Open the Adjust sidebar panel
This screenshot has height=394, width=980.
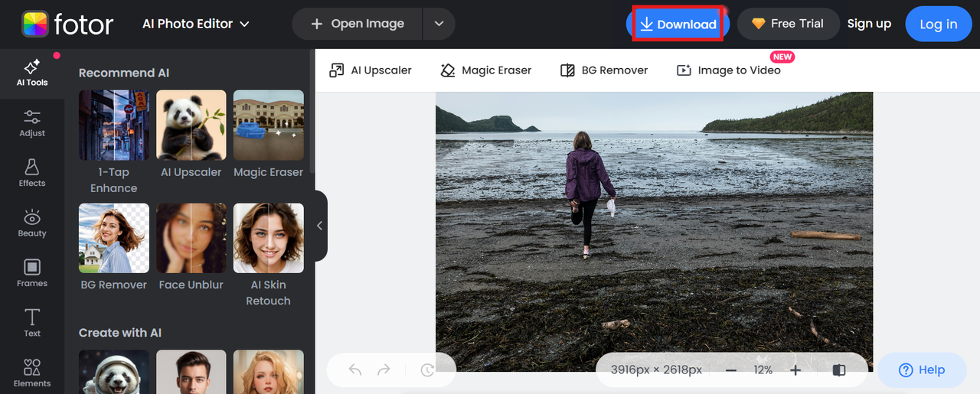[x=32, y=123]
